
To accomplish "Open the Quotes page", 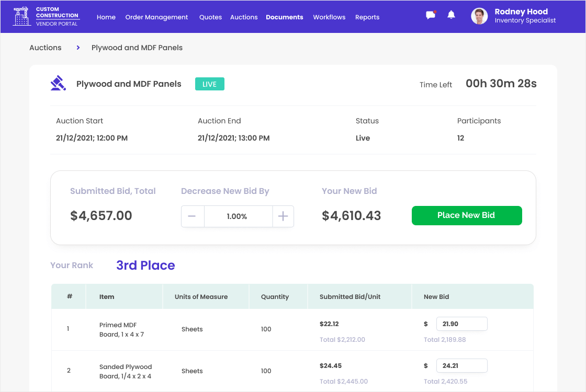I will coord(210,17).
